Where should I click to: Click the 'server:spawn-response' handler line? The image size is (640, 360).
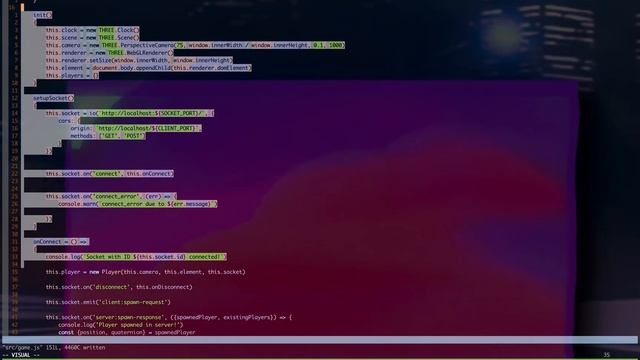(x=169, y=317)
